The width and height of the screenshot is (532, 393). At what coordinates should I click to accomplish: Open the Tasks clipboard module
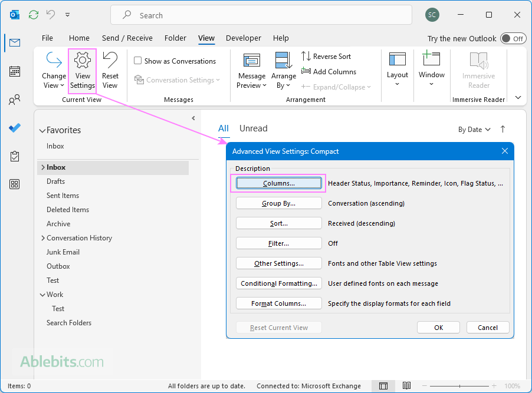[x=15, y=156]
